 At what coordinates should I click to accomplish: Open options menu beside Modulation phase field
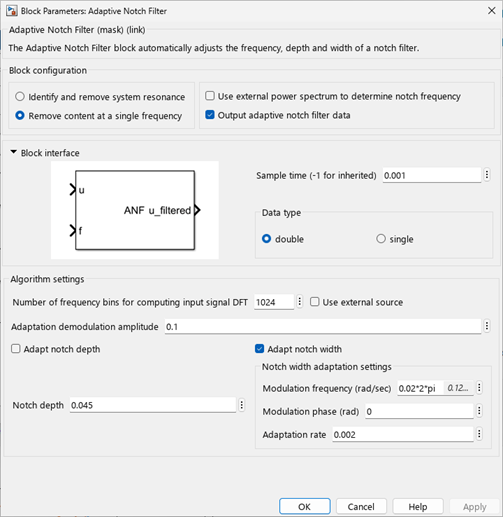(479, 411)
